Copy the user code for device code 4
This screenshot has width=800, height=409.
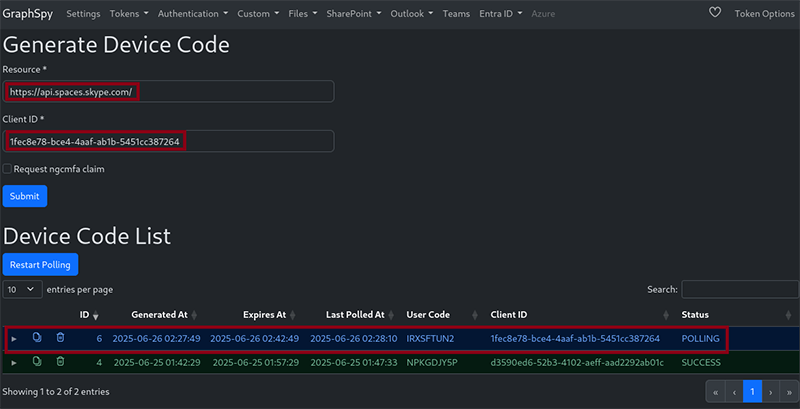pos(37,362)
